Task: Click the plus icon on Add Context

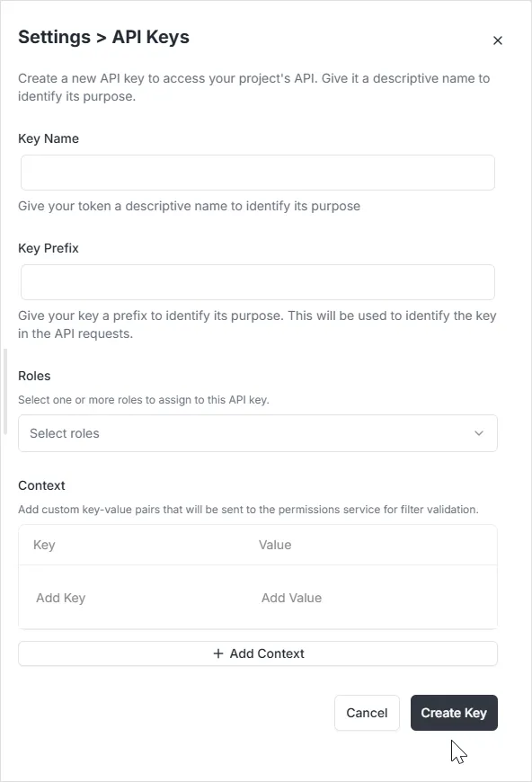Action: pyautogui.click(x=218, y=653)
